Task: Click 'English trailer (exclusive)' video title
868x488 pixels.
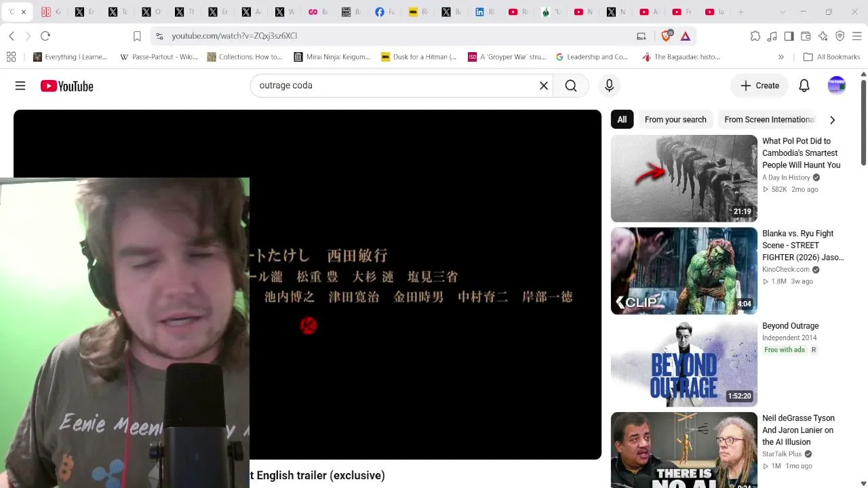Action: coord(321,476)
